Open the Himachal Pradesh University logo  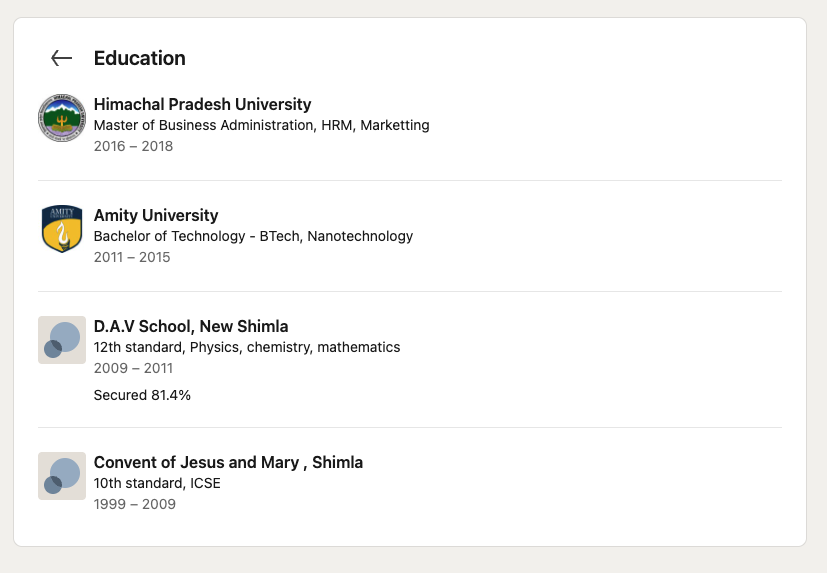62,118
